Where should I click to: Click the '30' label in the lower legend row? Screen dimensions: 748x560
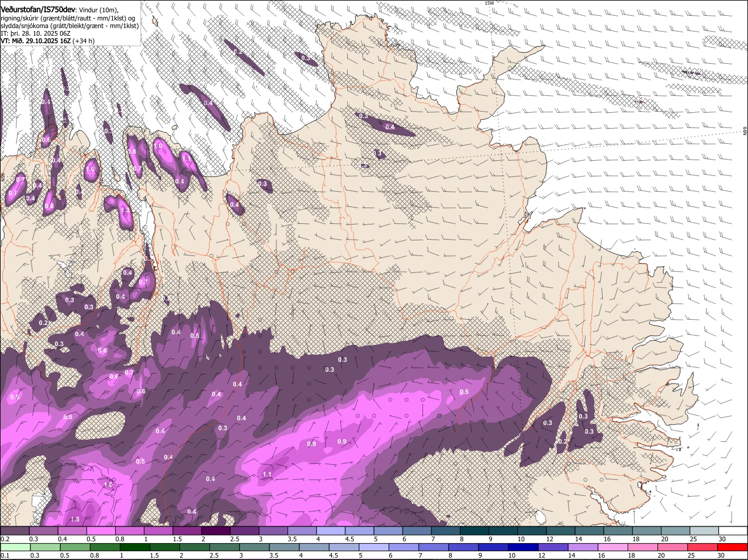pos(721,555)
